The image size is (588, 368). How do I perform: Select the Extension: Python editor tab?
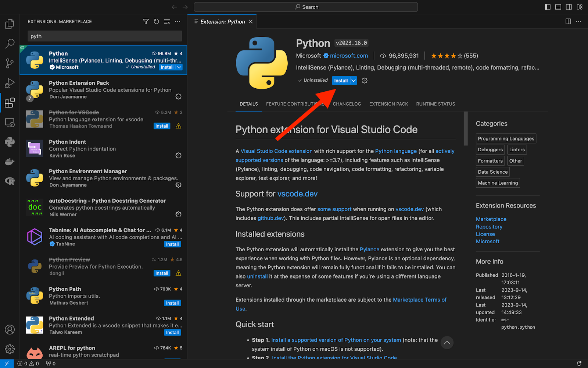222,22
